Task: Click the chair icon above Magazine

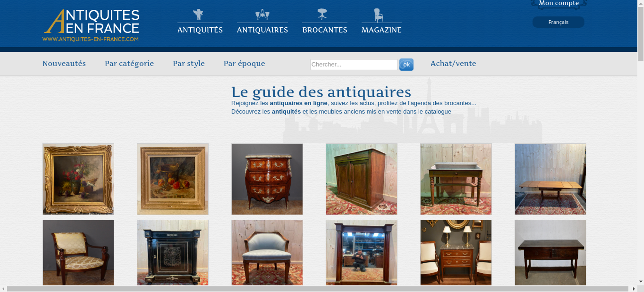Action: (378, 15)
